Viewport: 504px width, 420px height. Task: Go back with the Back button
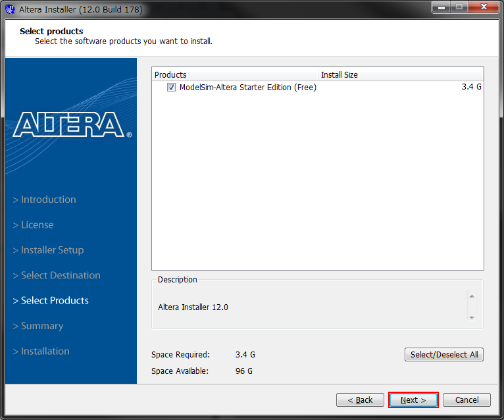360,400
